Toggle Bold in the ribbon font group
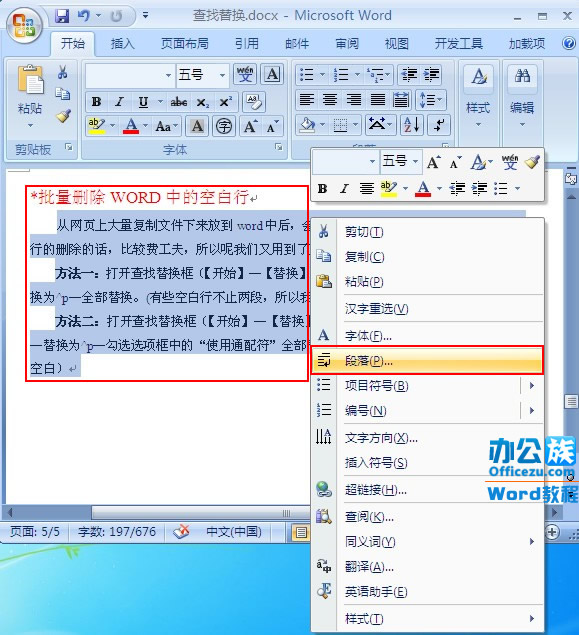Viewport: 579px width, 635px height. point(96,102)
